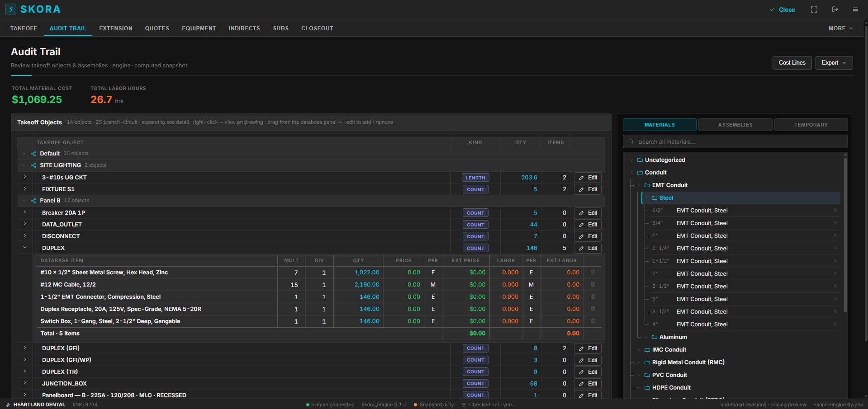Select the ASSEMBLIES panel tab

[x=735, y=125]
